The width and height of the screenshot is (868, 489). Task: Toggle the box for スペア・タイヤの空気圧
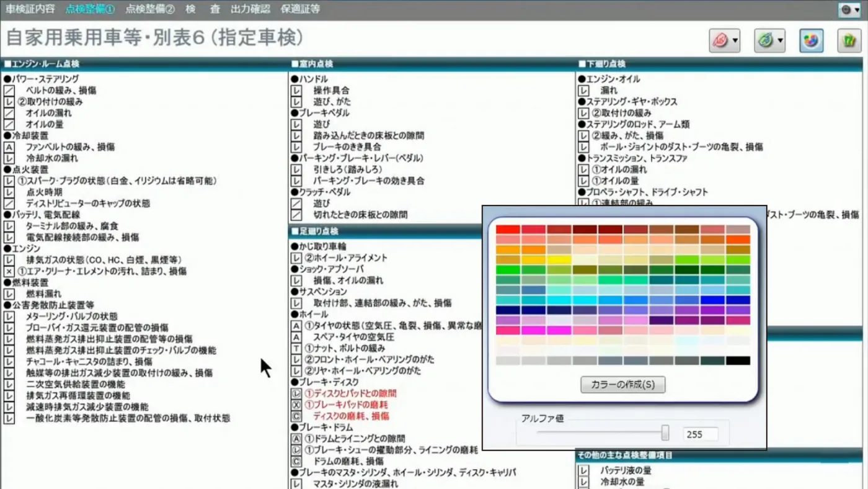tap(297, 337)
